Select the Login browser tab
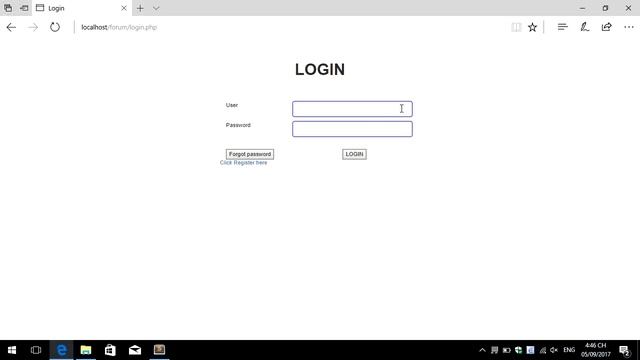The image size is (640, 360). click(82, 8)
